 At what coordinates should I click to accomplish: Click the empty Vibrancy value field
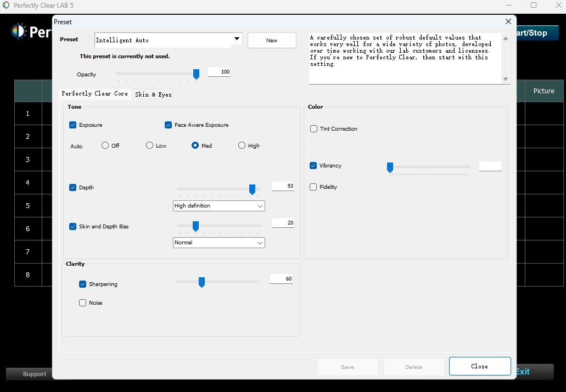(490, 166)
